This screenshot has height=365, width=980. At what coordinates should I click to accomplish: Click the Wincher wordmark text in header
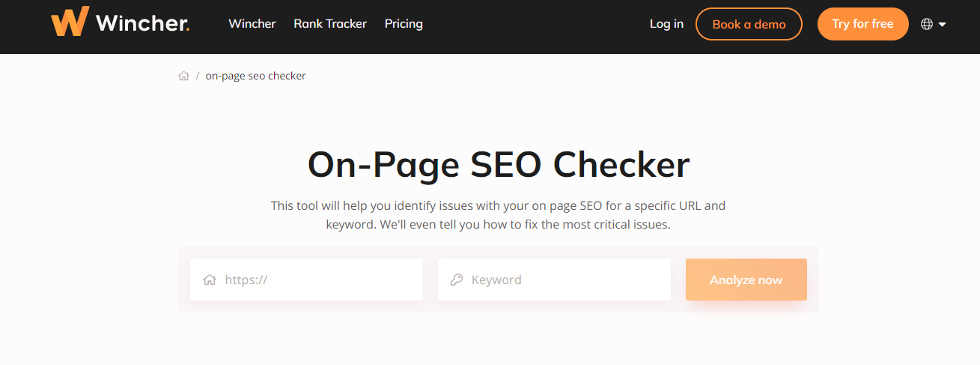(142, 23)
